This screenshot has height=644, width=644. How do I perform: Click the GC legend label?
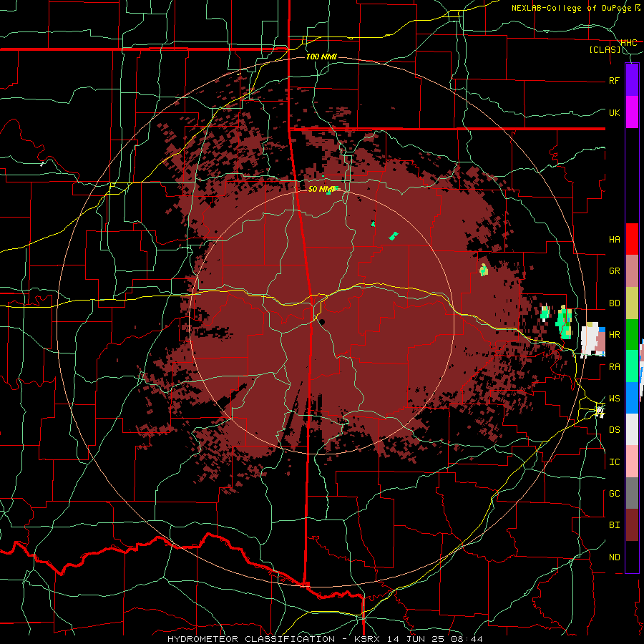click(614, 494)
